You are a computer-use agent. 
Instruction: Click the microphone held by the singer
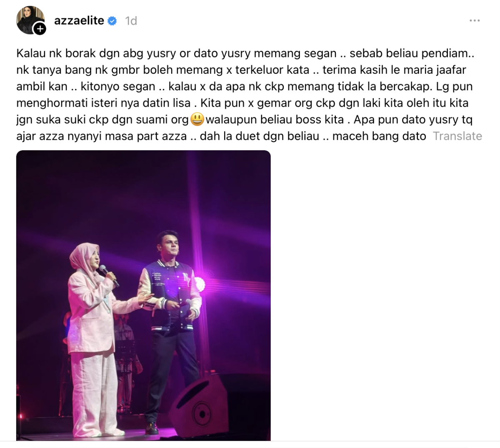point(109,275)
